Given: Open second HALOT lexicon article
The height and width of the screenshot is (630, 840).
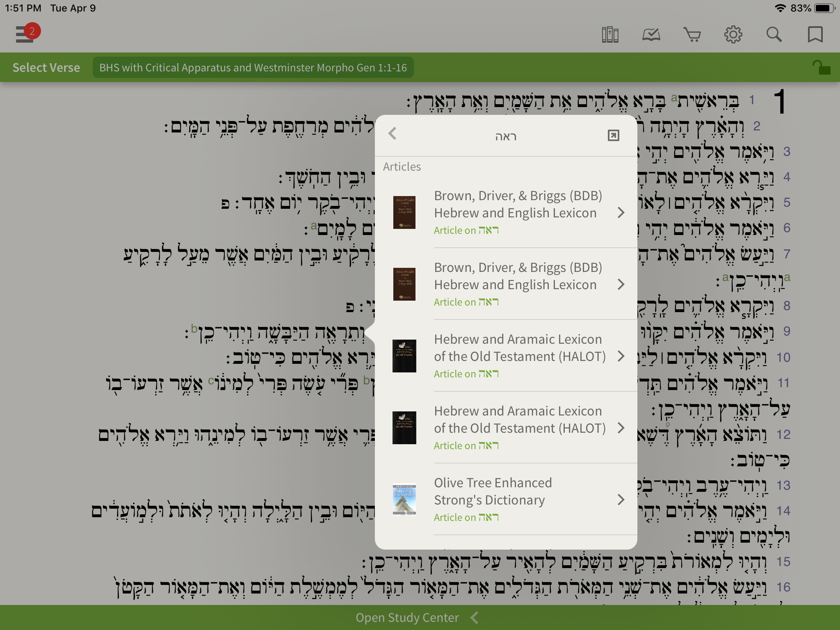Looking at the screenshot, I should pyautogui.click(x=506, y=428).
